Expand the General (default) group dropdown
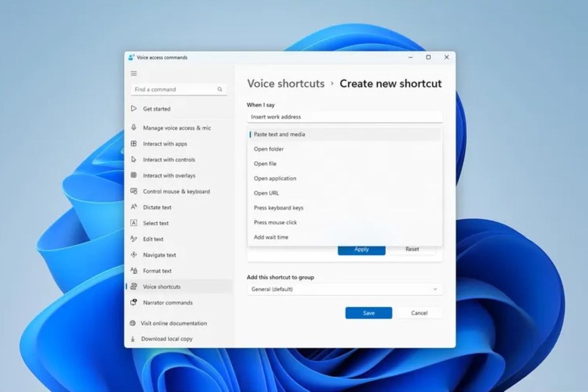 (x=345, y=289)
